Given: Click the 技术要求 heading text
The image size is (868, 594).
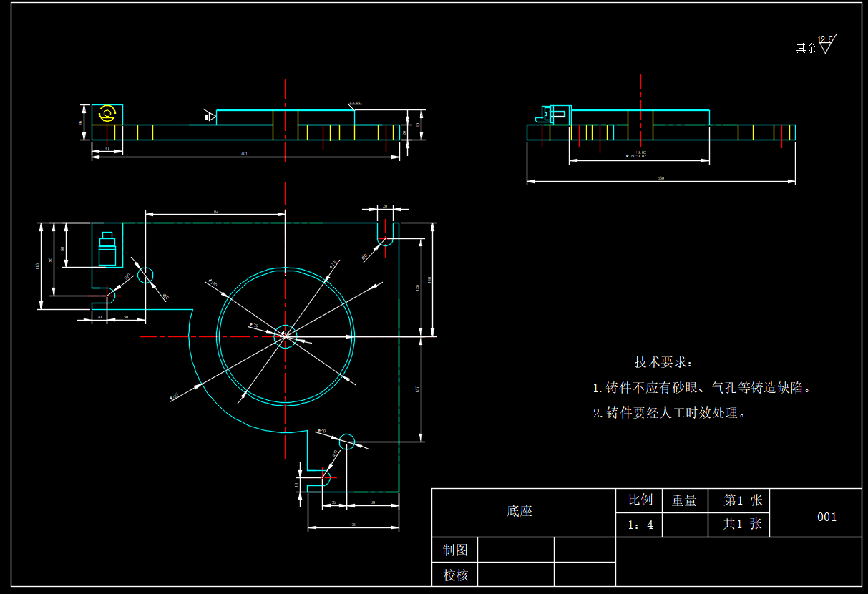Looking at the screenshot, I should pos(663,363).
